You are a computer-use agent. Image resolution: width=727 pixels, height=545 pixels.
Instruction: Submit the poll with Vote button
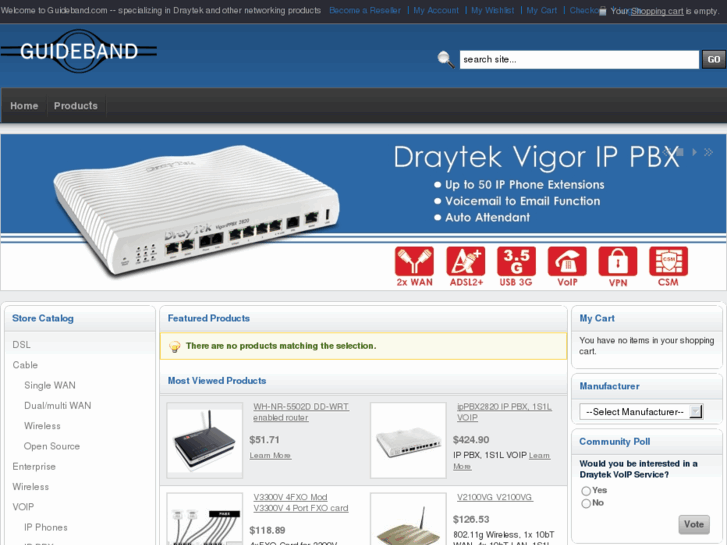(694, 524)
